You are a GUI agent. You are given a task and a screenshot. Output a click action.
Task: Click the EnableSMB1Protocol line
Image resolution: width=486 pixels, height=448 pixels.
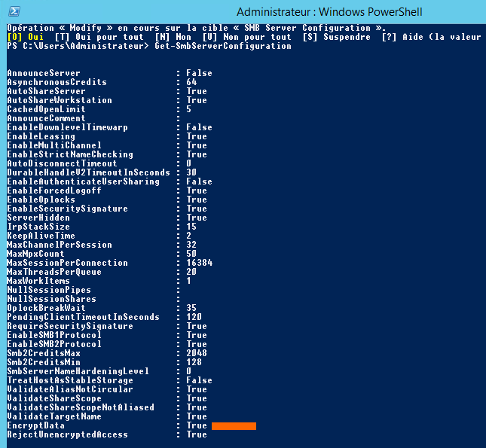53,335
